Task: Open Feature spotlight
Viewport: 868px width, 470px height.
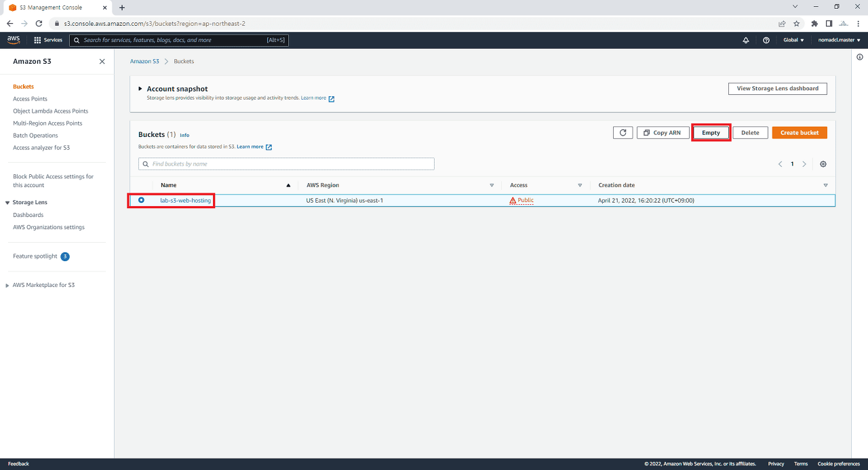Action: click(x=35, y=256)
